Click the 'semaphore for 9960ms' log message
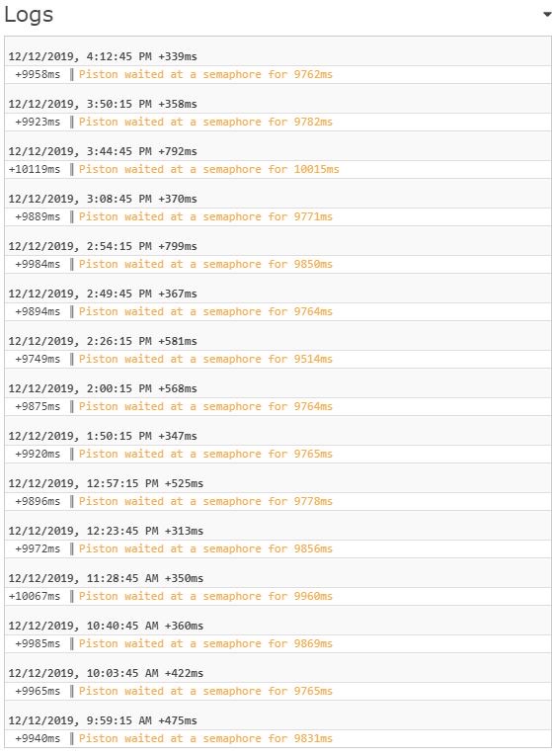This screenshot has height=756, width=552. [205, 597]
